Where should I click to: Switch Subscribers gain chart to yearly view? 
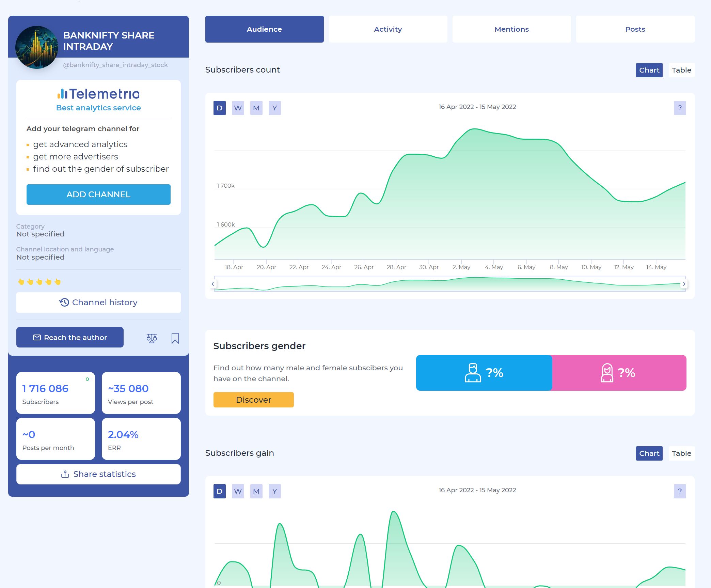[274, 491]
